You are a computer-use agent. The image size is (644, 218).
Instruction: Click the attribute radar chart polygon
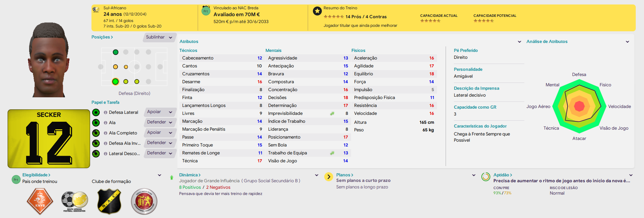point(579,106)
